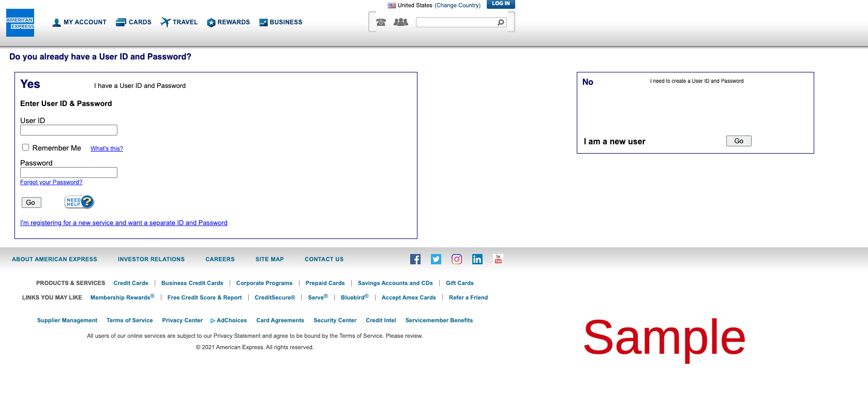Open the Facebook icon
The height and width of the screenshot is (404, 868).
(x=415, y=259)
